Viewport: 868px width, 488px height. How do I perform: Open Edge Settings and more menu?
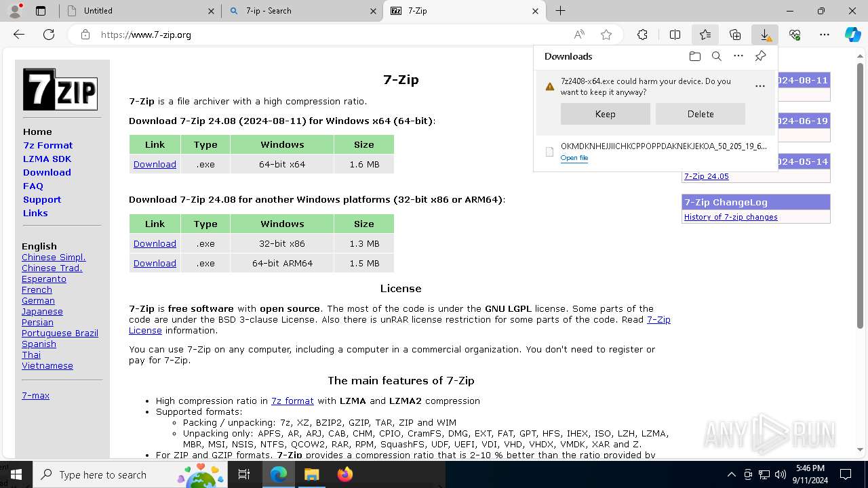(825, 35)
